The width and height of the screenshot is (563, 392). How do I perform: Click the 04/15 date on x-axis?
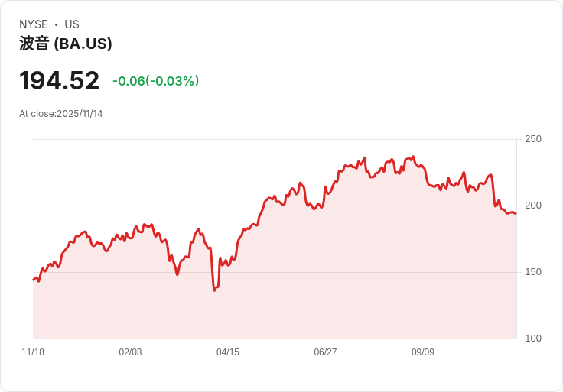[x=228, y=352]
